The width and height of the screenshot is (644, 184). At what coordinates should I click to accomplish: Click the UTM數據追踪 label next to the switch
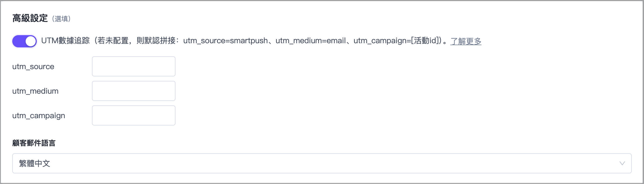pos(65,41)
